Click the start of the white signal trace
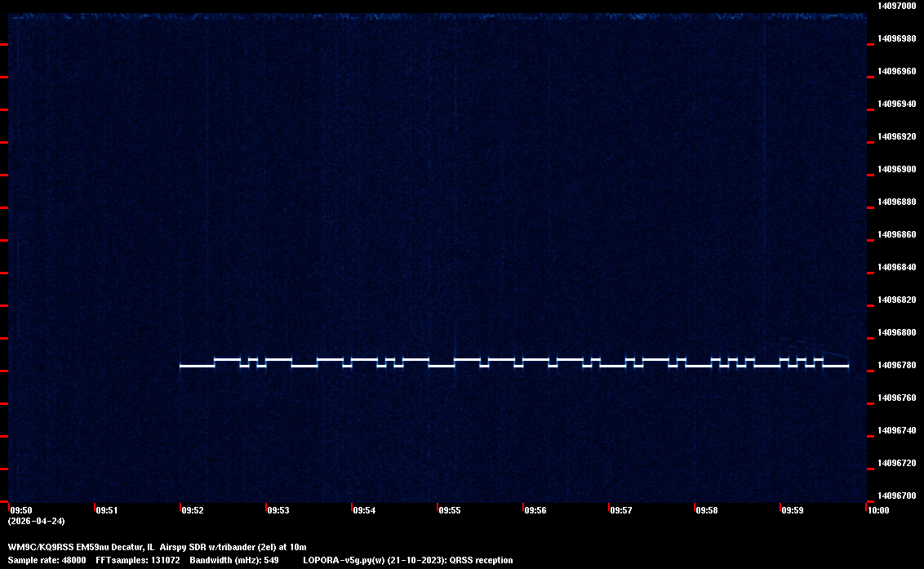This screenshot has width=924, height=569. 182,366
